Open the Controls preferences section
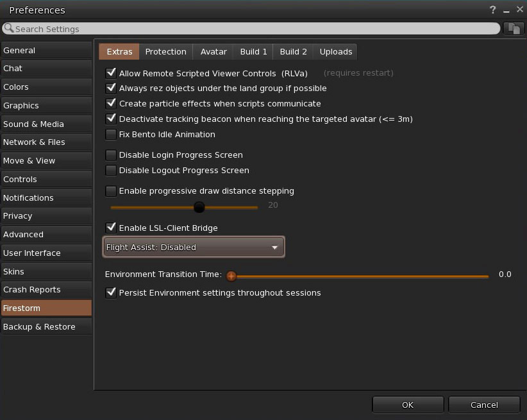The width and height of the screenshot is (527, 420). (x=46, y=180)
